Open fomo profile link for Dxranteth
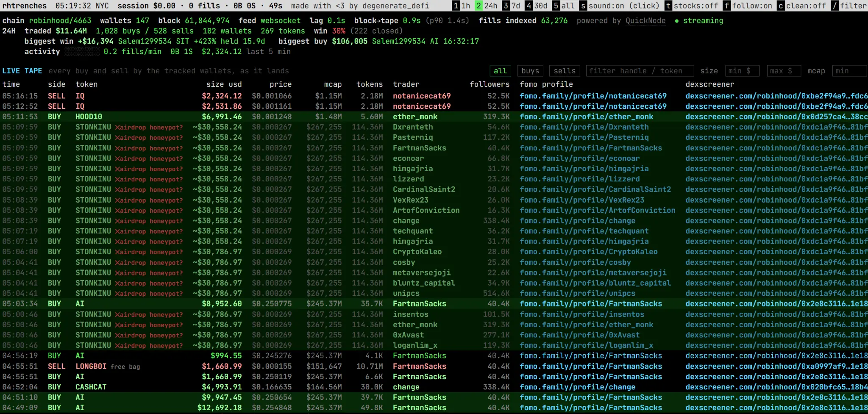The image size is (868, 414). point(584,127)
